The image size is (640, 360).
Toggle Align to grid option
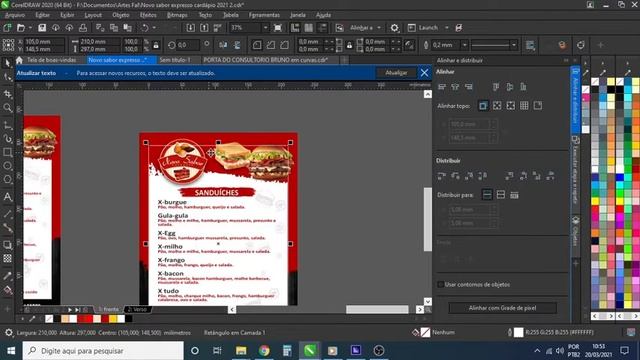[524, 106]
